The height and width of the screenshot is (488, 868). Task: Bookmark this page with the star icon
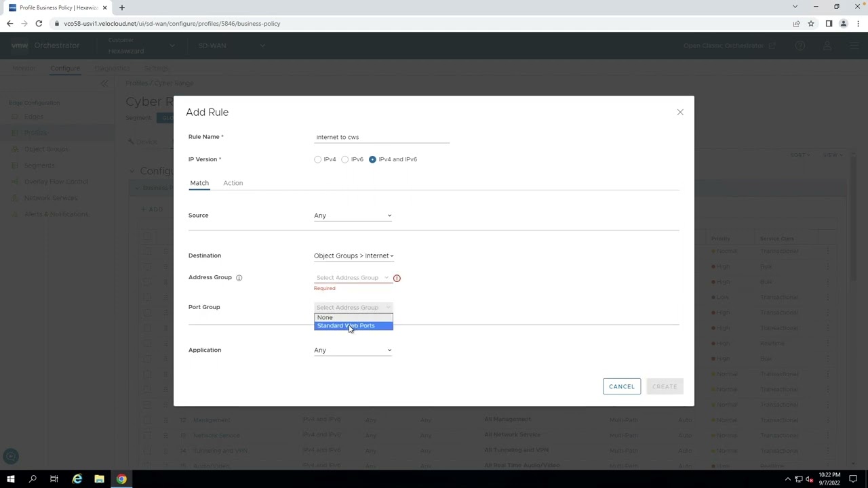tap(811, 24)
